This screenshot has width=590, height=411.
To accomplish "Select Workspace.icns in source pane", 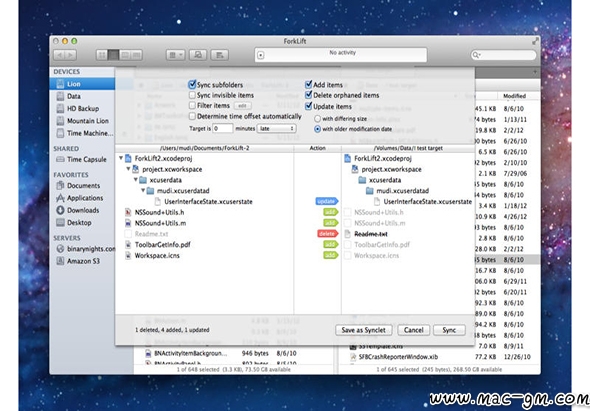I will click(157, 256).
